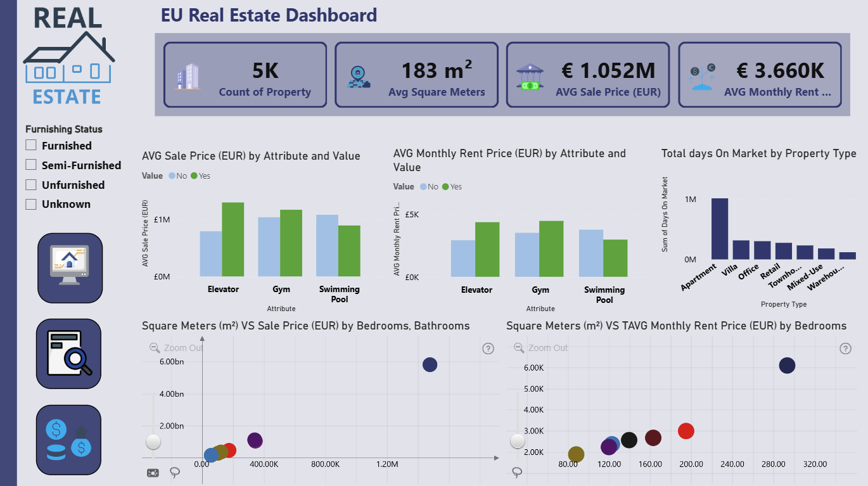The height and width of the screenshot is (486, 868).
Task: Click the bank icon on AVG Sale Price card
Action: (532, 77)
